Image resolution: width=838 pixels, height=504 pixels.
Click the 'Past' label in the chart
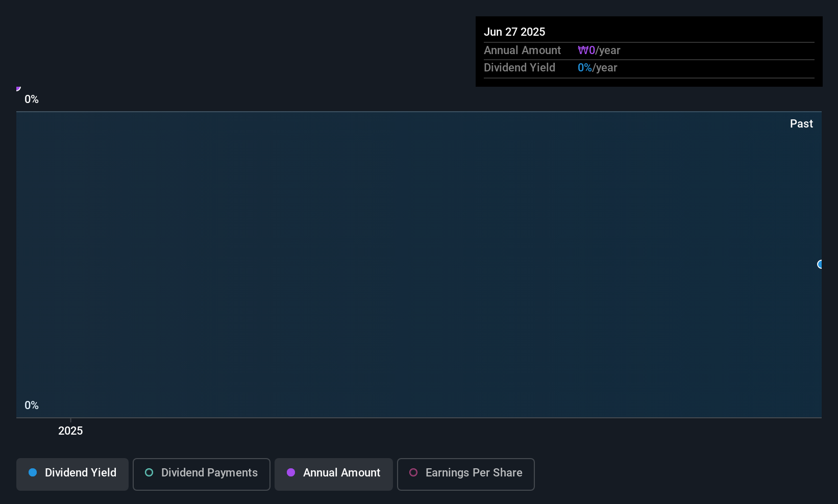coord(801,124)
